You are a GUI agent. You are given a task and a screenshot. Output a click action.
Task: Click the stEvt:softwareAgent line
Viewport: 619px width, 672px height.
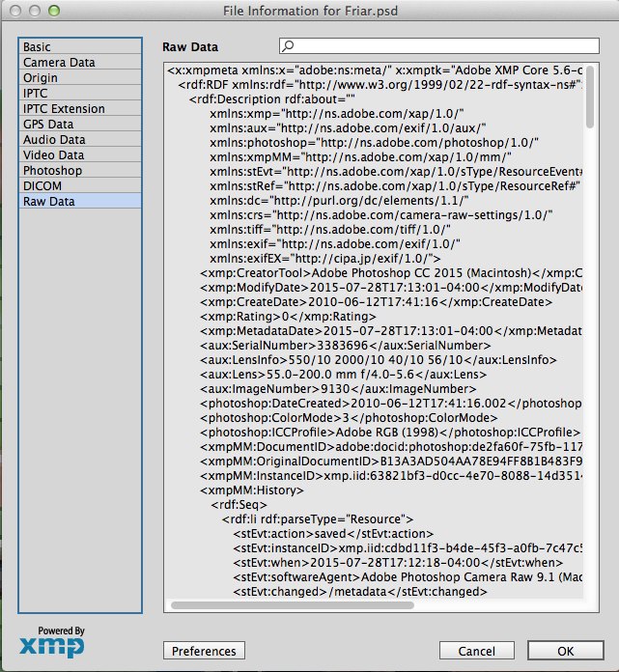point(408,577)
